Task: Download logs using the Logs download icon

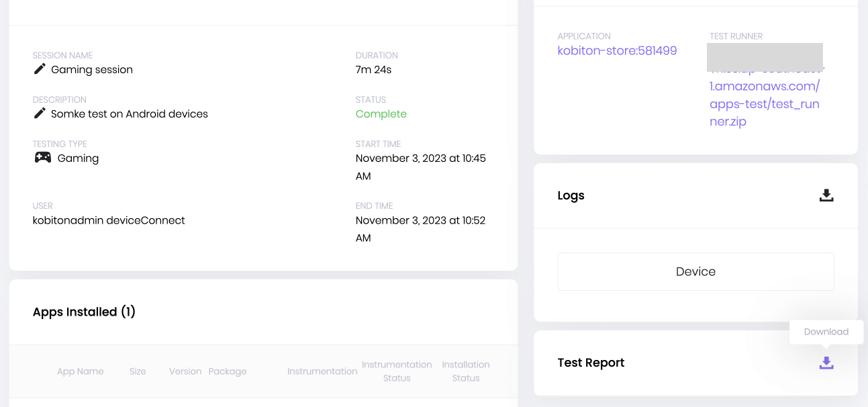Action: tap(826, 195)
